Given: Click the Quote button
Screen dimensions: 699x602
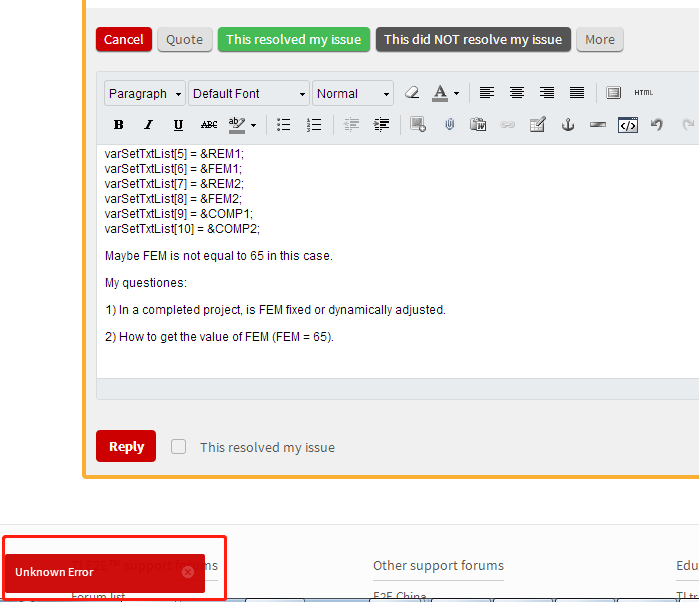Looking at the screenshot, I should point(185,40).
